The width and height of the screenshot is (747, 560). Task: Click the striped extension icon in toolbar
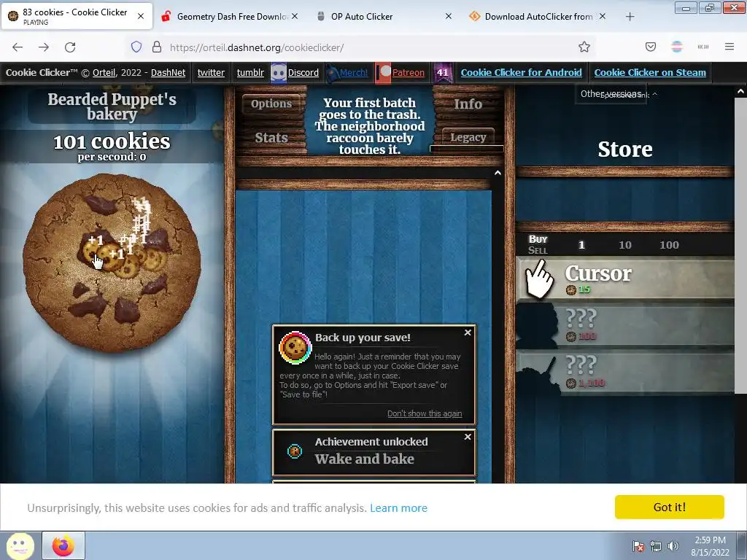pyautogui.click(x=677, y=47)
